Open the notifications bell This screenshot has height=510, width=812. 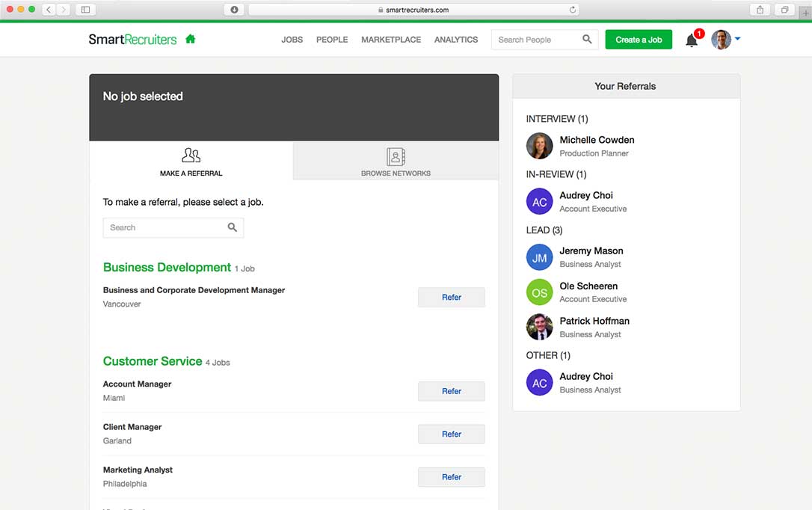(x=692, y=40)
